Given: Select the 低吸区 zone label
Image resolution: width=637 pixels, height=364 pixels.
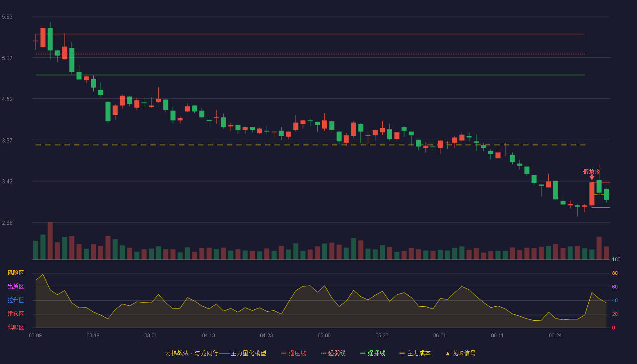Looking at the screenshot, I should [x=15, y=327].
